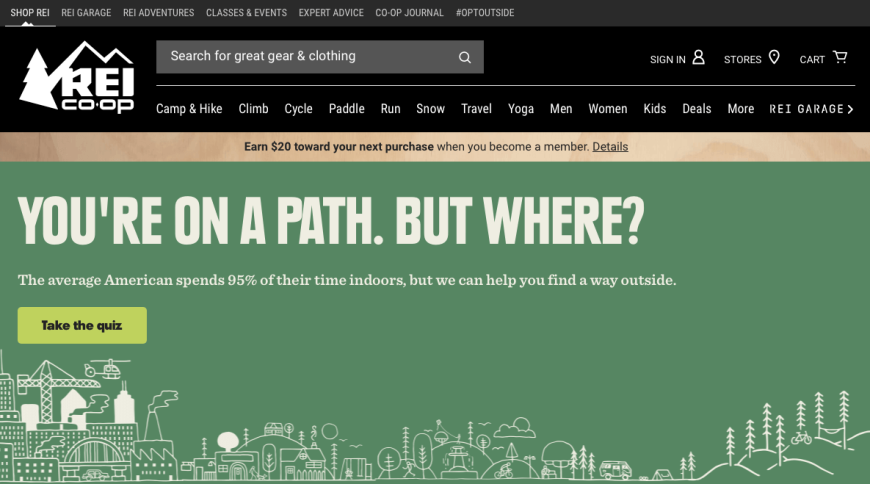Open the Paddle menu
The image size is (870, 484).
pos(347,109)
